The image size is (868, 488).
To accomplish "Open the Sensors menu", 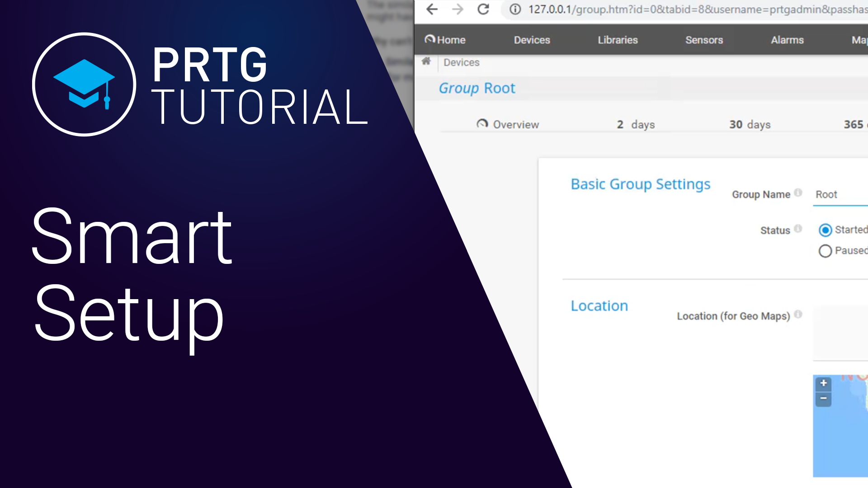I will [x=704, y=40].
